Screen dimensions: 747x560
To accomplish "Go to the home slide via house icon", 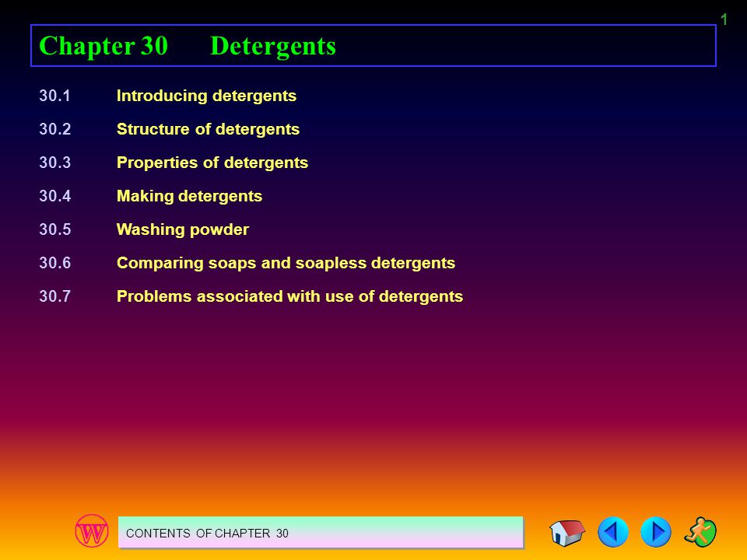I will pos(567,532).
